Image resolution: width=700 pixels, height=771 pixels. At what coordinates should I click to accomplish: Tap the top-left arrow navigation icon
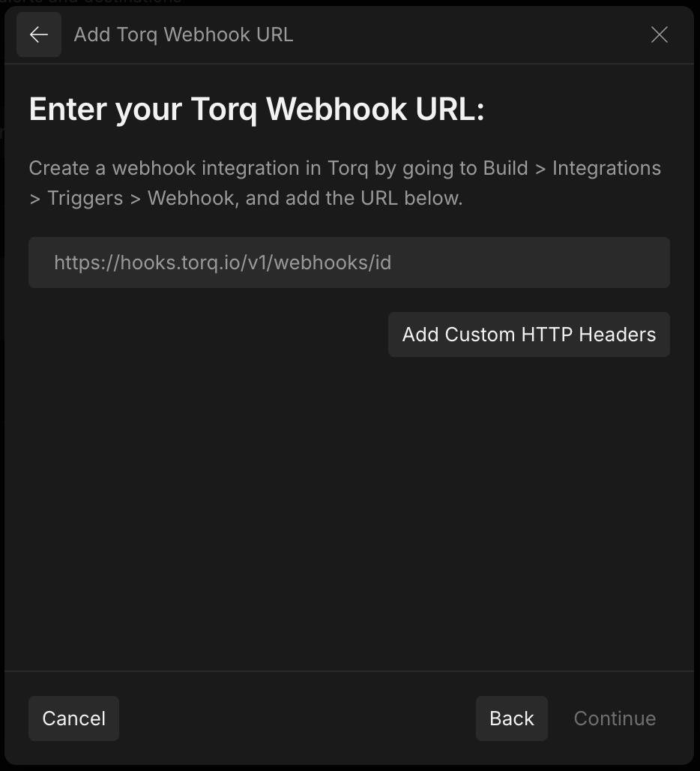click(x=39, y=34)
